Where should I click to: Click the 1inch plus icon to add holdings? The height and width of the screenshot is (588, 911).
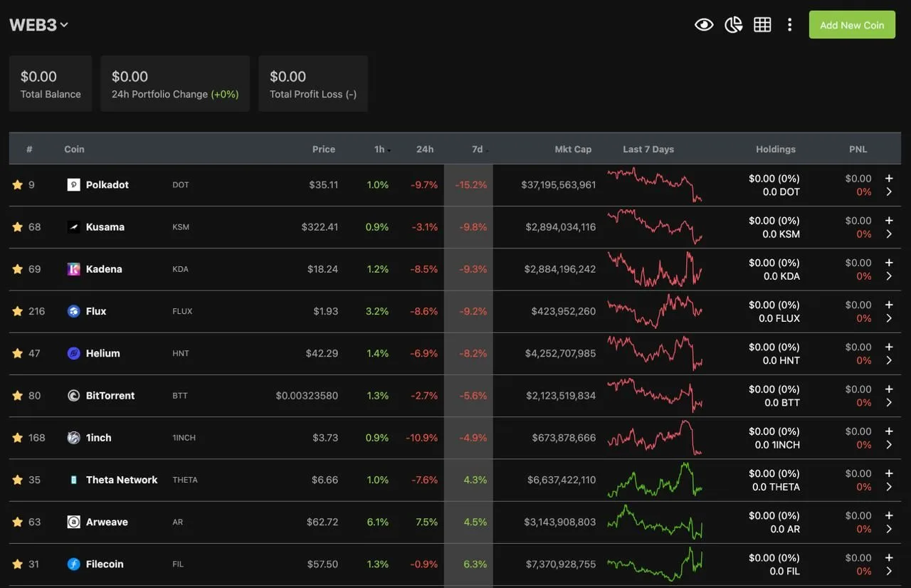point(889,431)
